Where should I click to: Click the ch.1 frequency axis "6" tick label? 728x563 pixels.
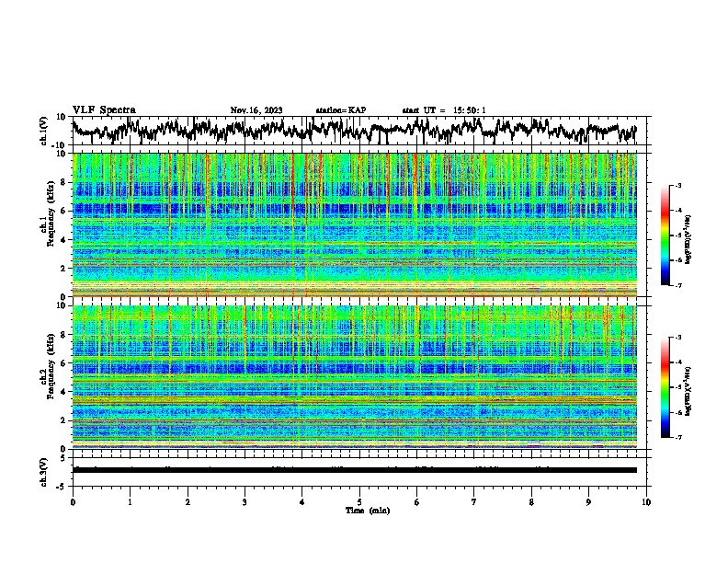click(63, 211)
